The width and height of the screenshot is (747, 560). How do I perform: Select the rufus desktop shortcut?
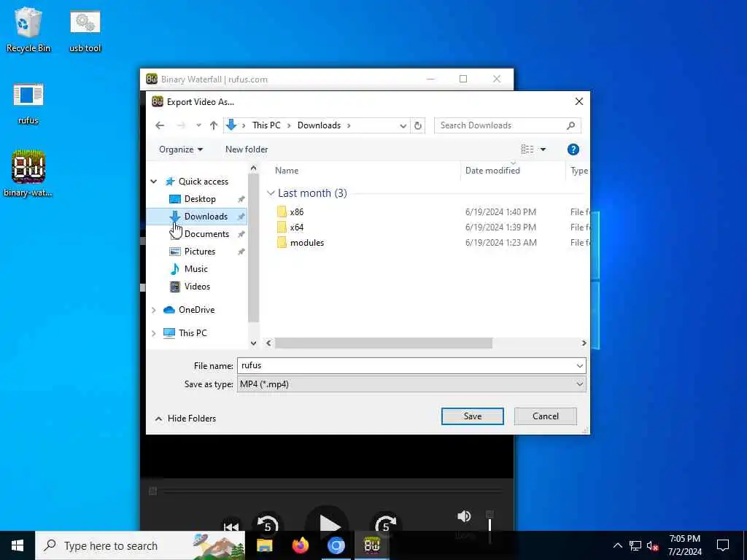click(28, 103)
